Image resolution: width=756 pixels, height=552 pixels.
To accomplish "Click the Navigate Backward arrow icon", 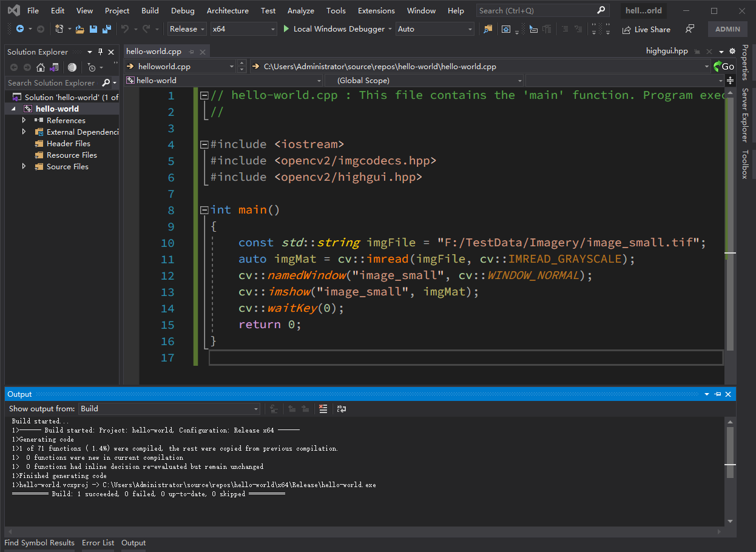I will coord(20,29).
